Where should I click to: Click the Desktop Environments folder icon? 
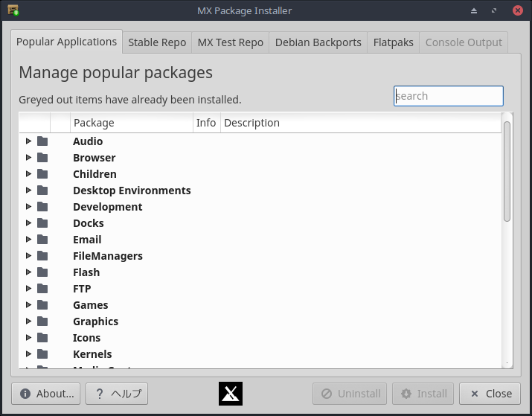(x=42, y=190)
